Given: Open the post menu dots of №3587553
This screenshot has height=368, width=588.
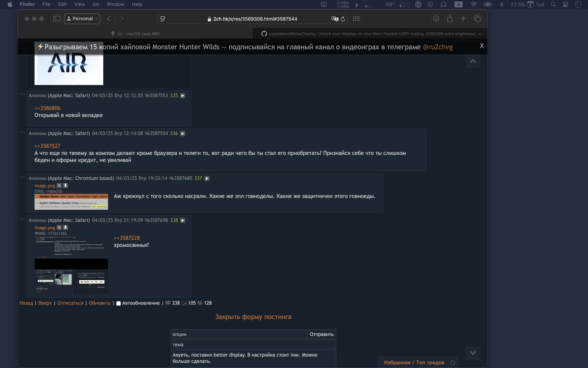Looking at the screenshot, I should point(22,94).
